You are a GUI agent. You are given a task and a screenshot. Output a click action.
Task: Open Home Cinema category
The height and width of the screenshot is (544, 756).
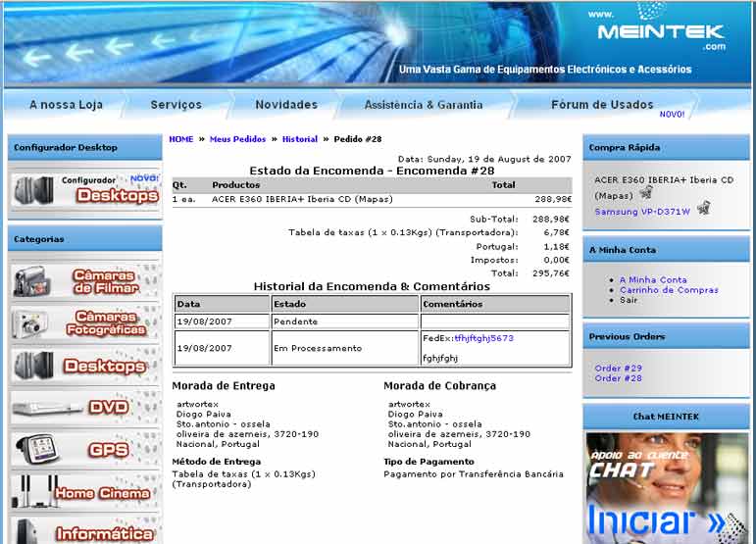tap(85, 491)
